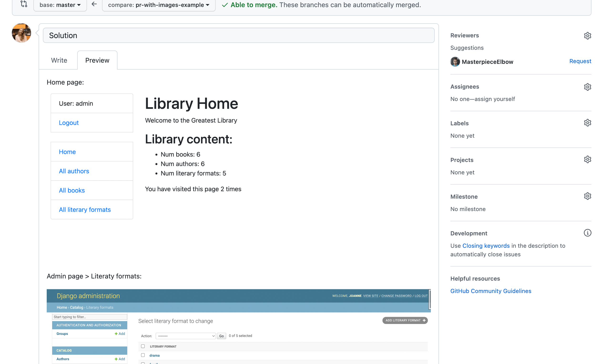Image resolution: width=601 pixels, height=364 pixels.
Task: Toggle the Literary Format header checkbox
Action: coord(143,346)
